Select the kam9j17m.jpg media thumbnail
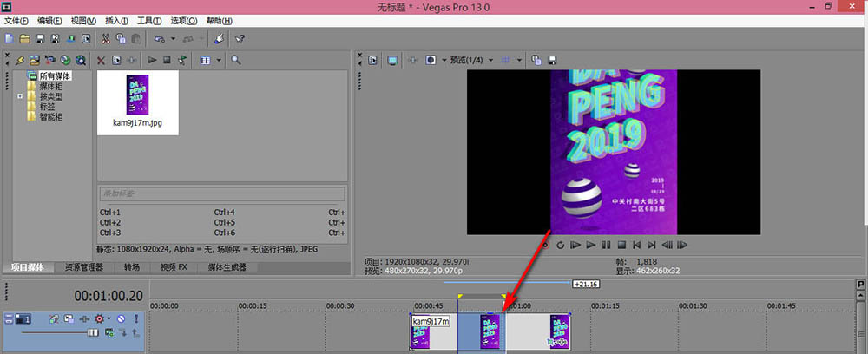Screen dimensions: 868x354 click(x=137, y=102)
